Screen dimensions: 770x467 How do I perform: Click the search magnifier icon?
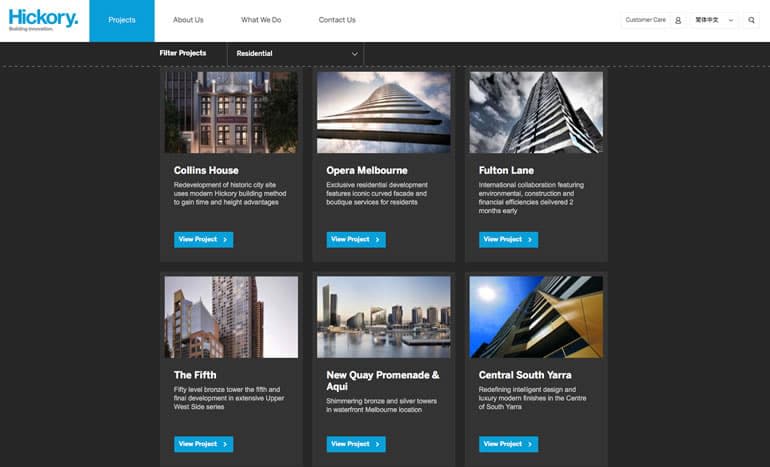point(751,20)
